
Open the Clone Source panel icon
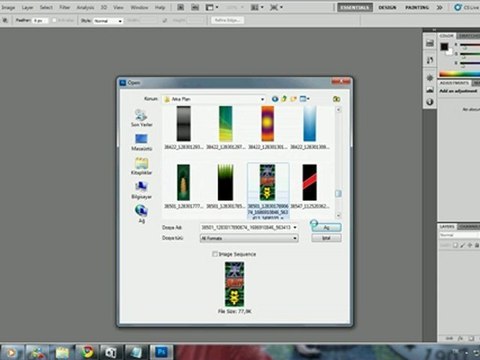(430, 78)
